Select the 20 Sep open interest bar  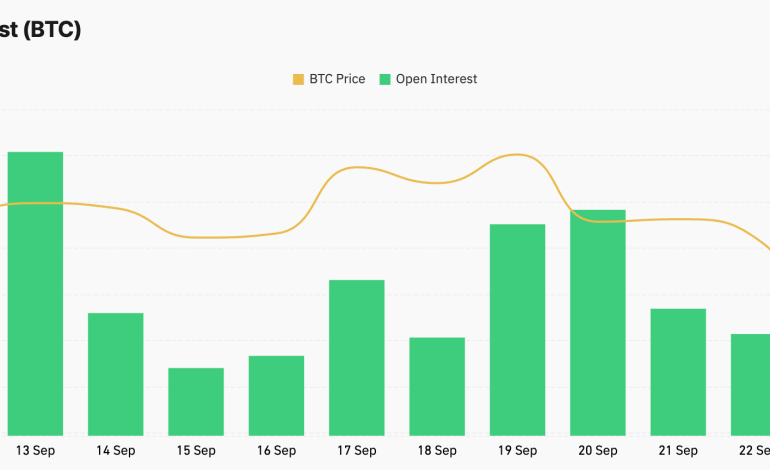[597, 322]
